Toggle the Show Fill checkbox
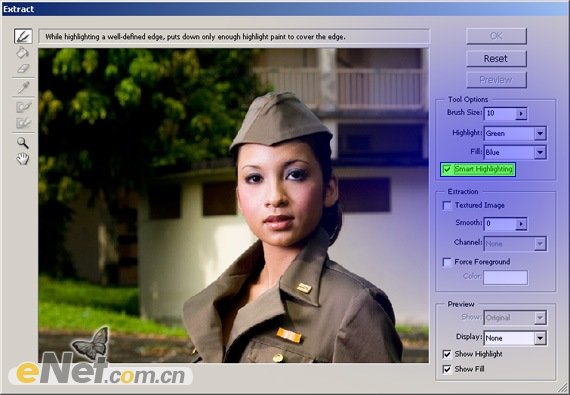This screenshot has width=570, height=395. point(447,369)
